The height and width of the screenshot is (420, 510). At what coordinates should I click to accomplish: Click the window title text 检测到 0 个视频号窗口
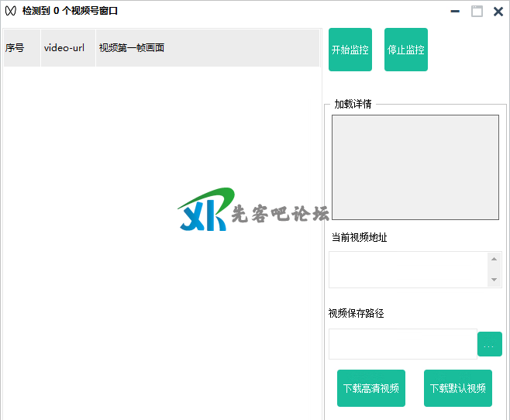[70, 11]
